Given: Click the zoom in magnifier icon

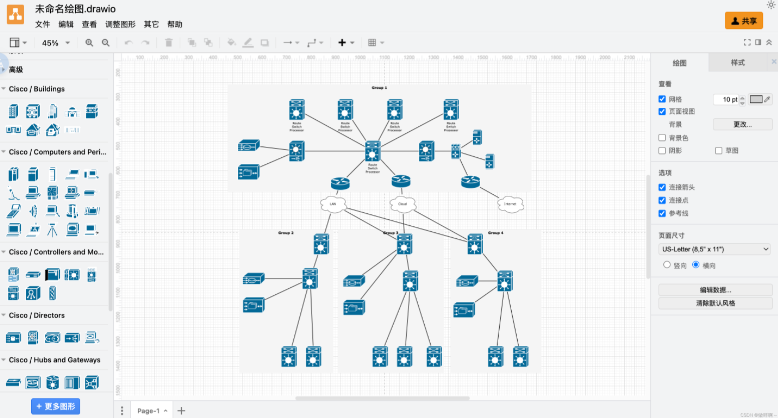Looking at the screenshot, I should tap(90, 43).
